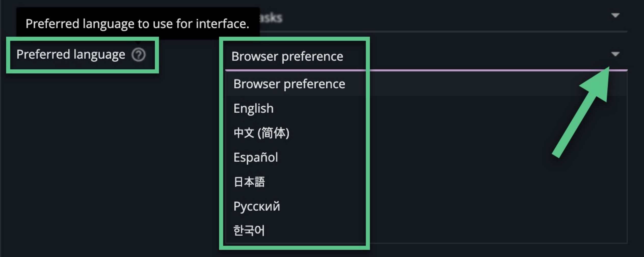
Task: Switch interface language to Русский
Action: pyautogui.click(x=257, y=206)
